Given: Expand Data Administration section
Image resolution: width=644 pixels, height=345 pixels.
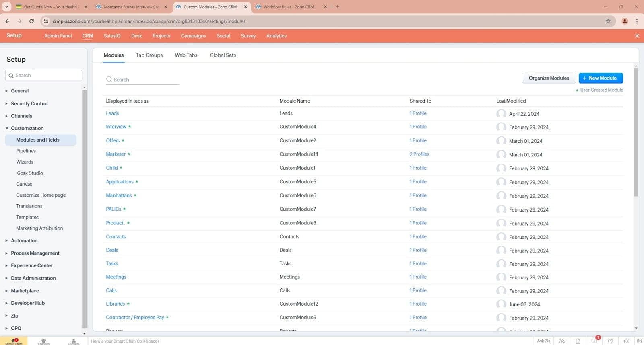Looking at the screenshot, I should click(x=33, y=278).
